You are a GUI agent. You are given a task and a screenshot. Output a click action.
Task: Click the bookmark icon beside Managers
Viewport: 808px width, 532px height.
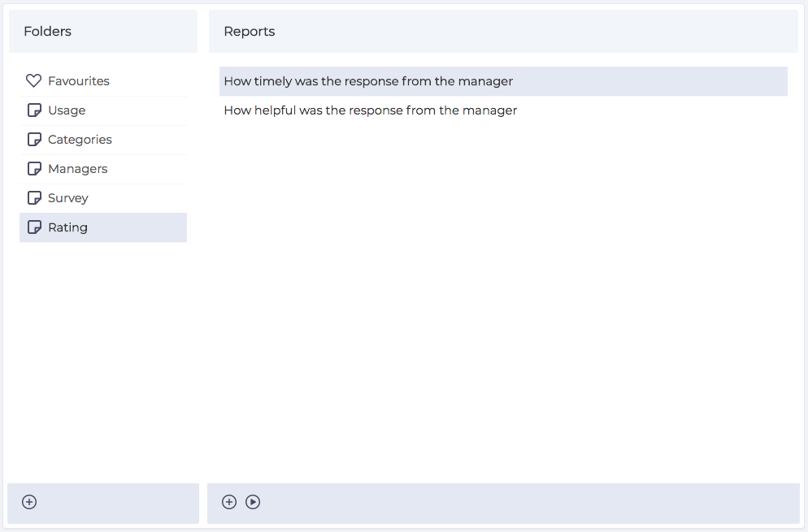[33, 168]
